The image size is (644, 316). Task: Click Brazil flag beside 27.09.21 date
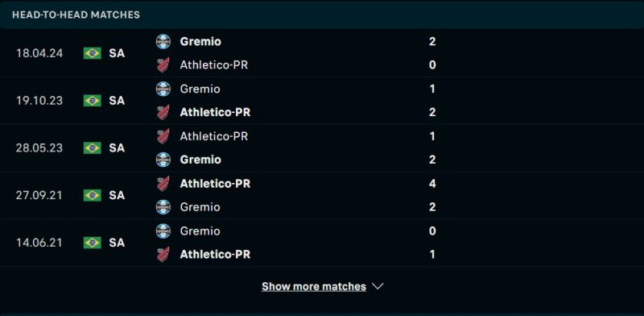pyautogui.click(x=93, y=195)
